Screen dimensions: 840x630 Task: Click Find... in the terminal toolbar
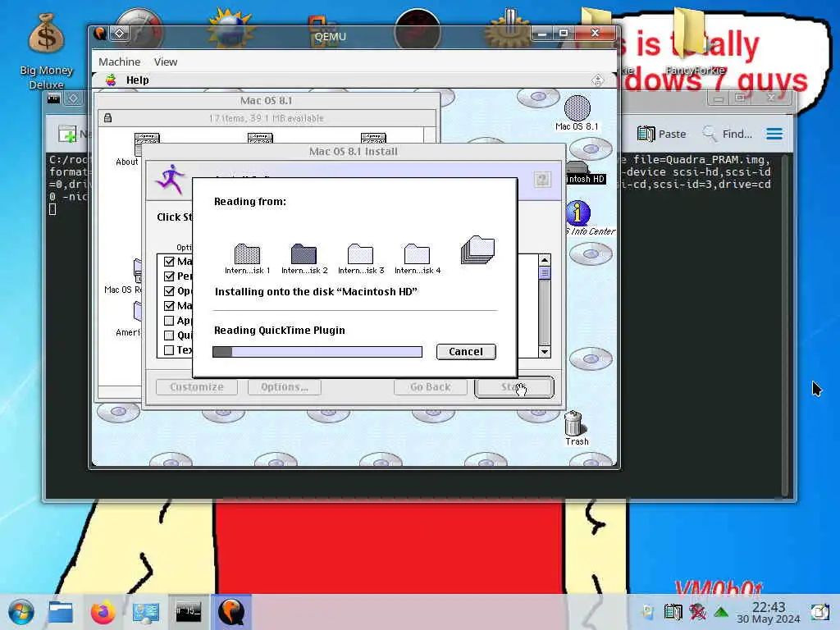(x=727, y=134)
